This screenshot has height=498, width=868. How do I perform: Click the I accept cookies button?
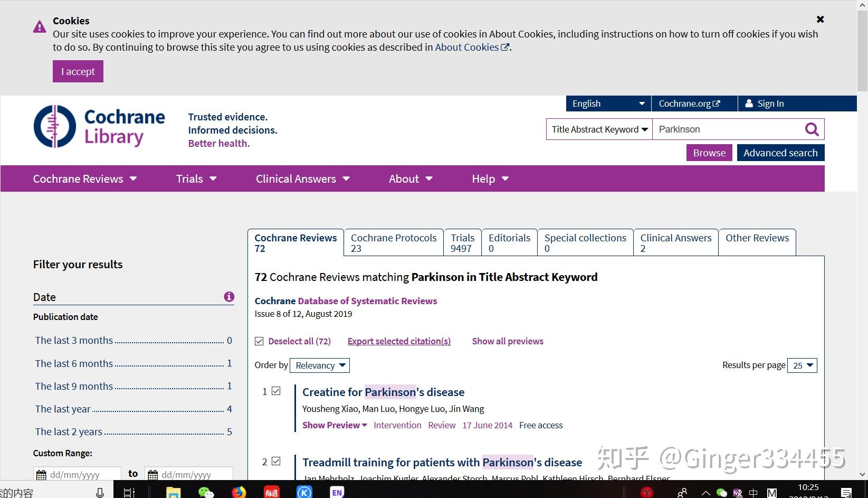pos(78,71)
